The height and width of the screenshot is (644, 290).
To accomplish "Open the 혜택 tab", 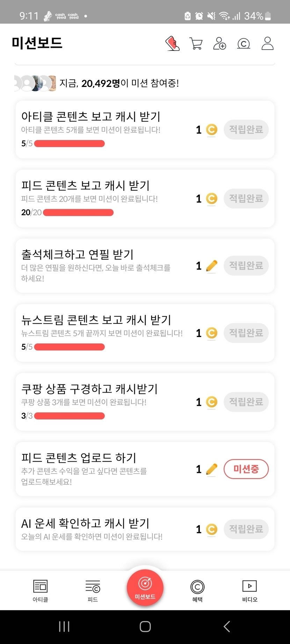I will click(197, 591).
